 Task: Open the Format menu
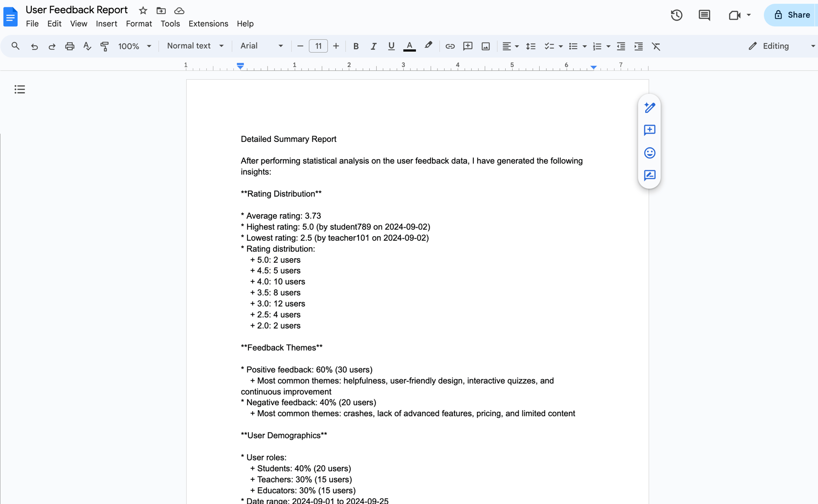[139, 24]
